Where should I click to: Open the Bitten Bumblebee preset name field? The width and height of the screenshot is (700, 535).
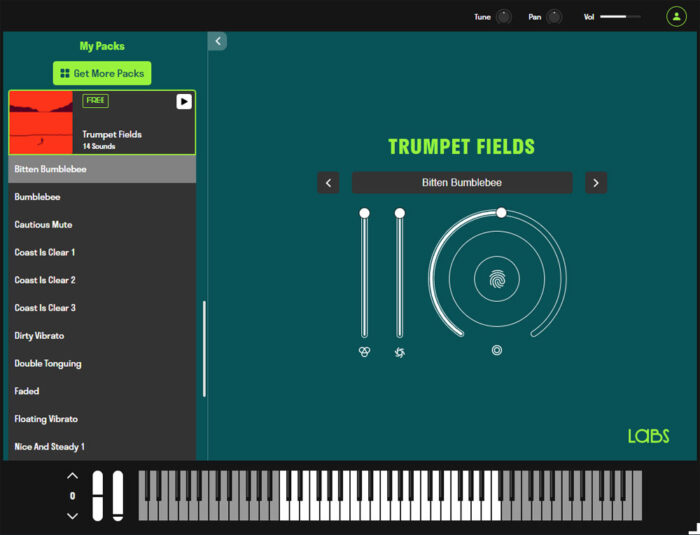462,183
